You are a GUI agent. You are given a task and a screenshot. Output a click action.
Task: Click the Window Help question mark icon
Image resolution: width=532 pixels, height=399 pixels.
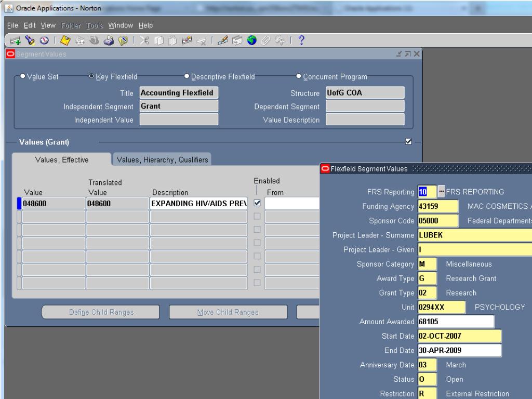[x=301, y=41]
